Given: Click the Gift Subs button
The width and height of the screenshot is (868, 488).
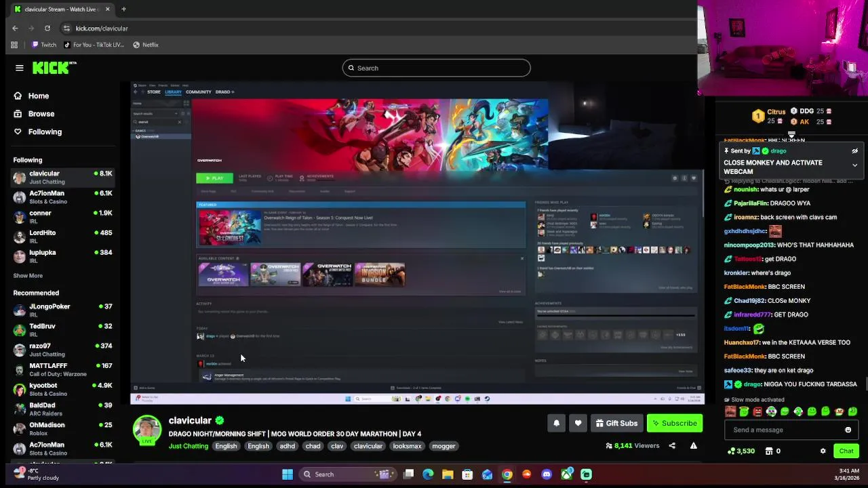Looking at the screenshot, I should tap(616, 423).
